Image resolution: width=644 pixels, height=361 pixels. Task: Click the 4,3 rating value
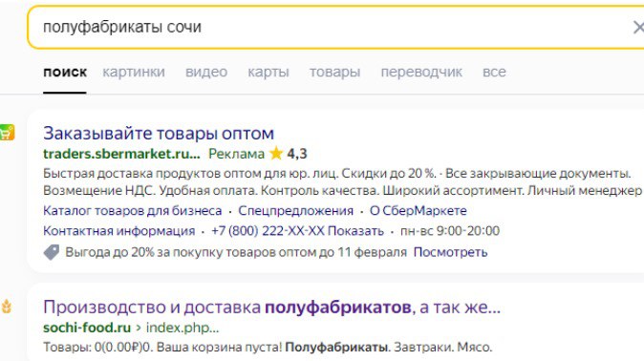(297, 154)
